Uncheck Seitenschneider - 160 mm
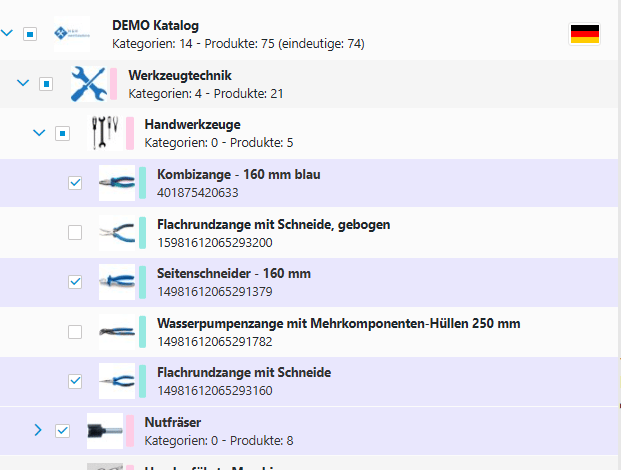The width and height of the screenshot is (621, 470). (x=75, y=282)
